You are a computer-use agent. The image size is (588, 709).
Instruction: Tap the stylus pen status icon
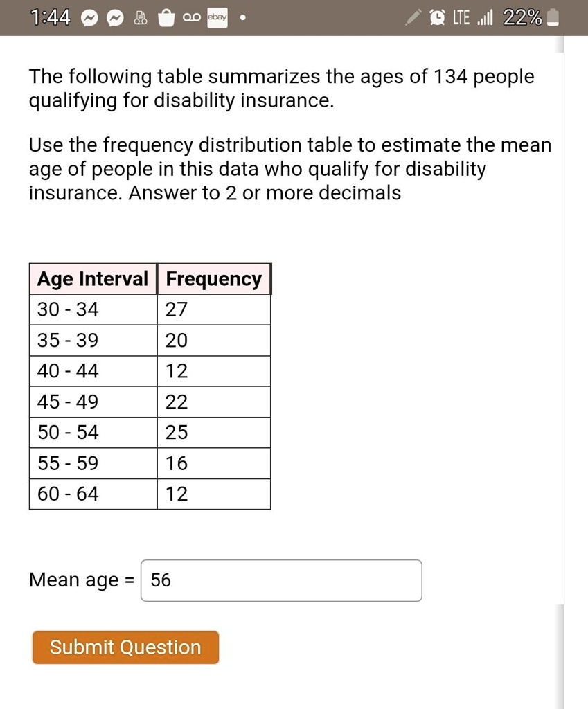point(413,17)
